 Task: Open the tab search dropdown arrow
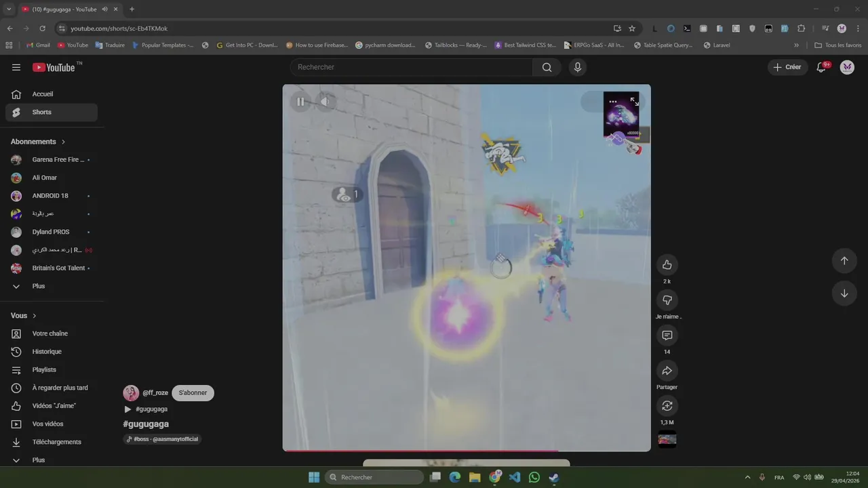coord(9,9)
